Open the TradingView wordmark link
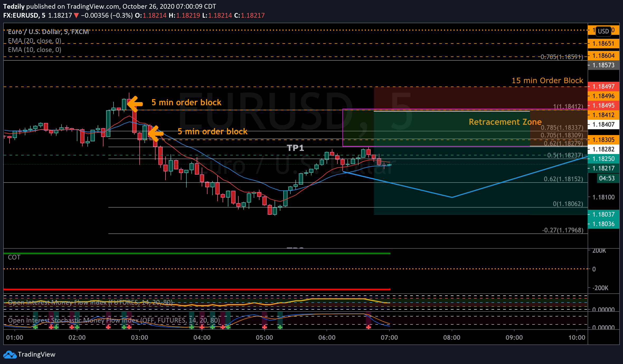Screen dimensions: 623x364 pos(37,354)
